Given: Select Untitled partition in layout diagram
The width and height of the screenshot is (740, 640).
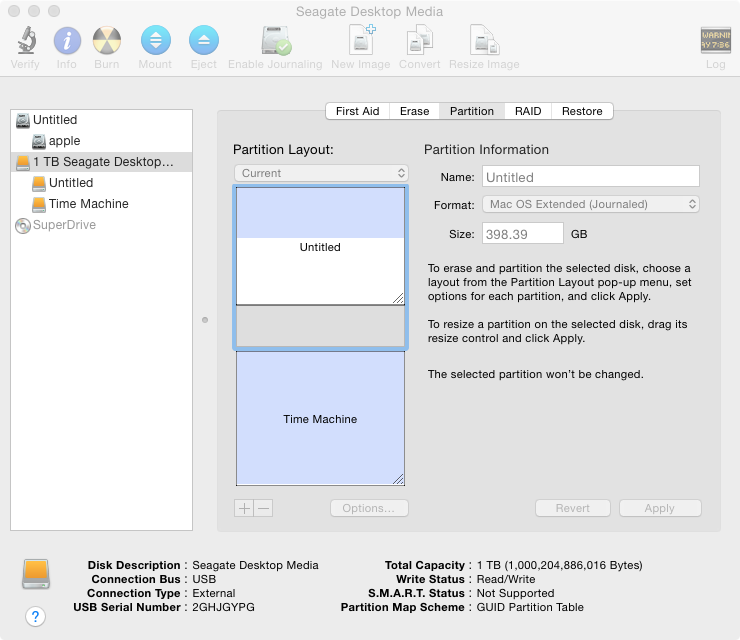Looking at the screenshot, I should (320, 246).
